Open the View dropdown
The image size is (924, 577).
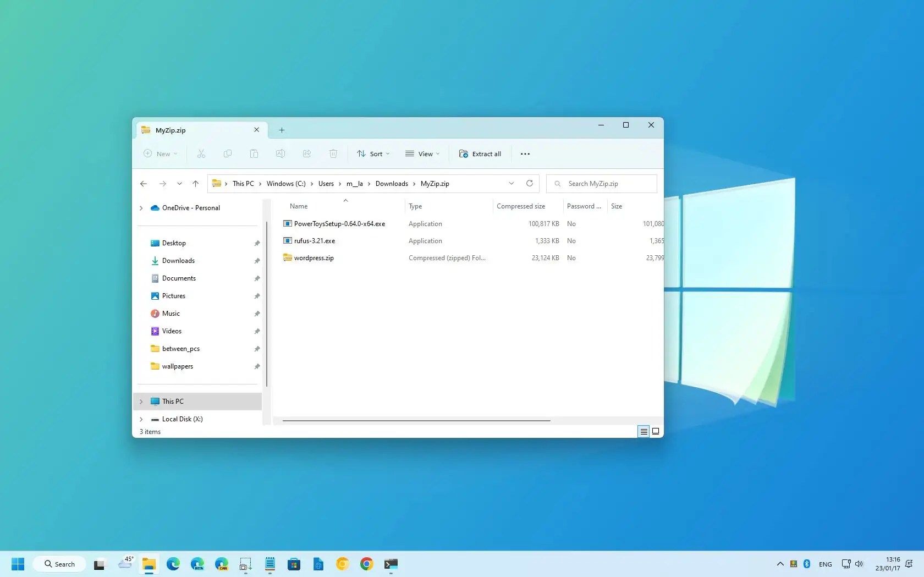coord(422,154)
